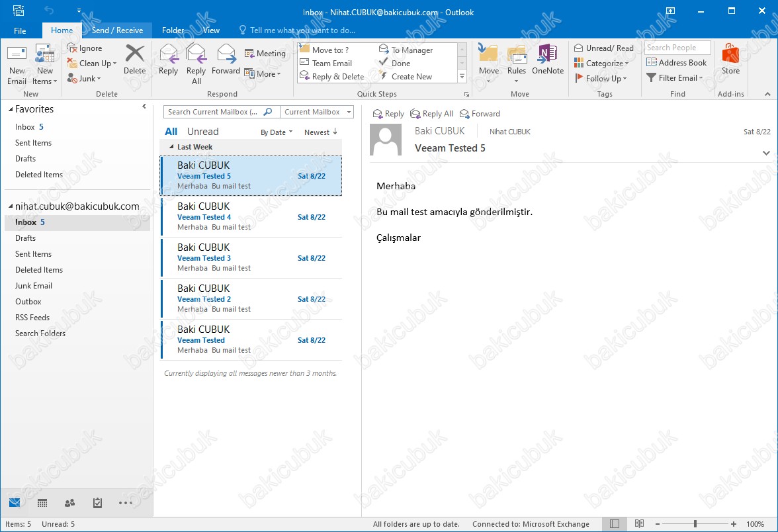Toggle Unread/ Read status

pos(604,48)
